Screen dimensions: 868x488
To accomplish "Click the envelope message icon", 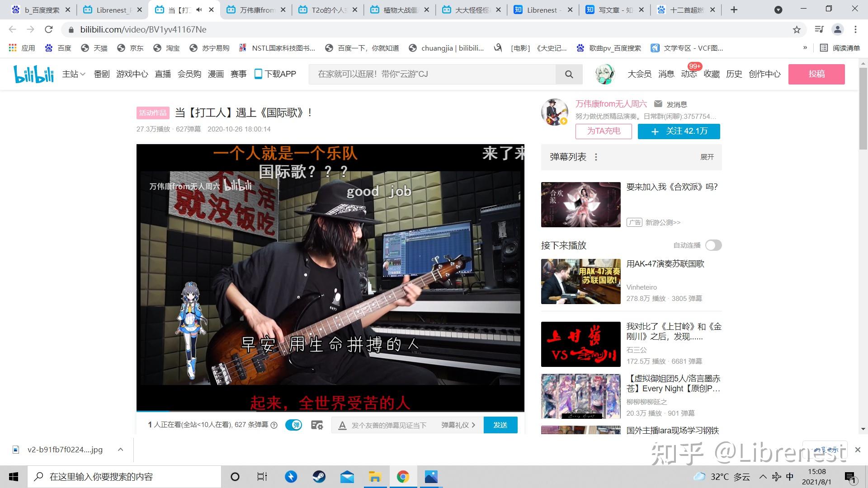I will (x=658, y=104).
